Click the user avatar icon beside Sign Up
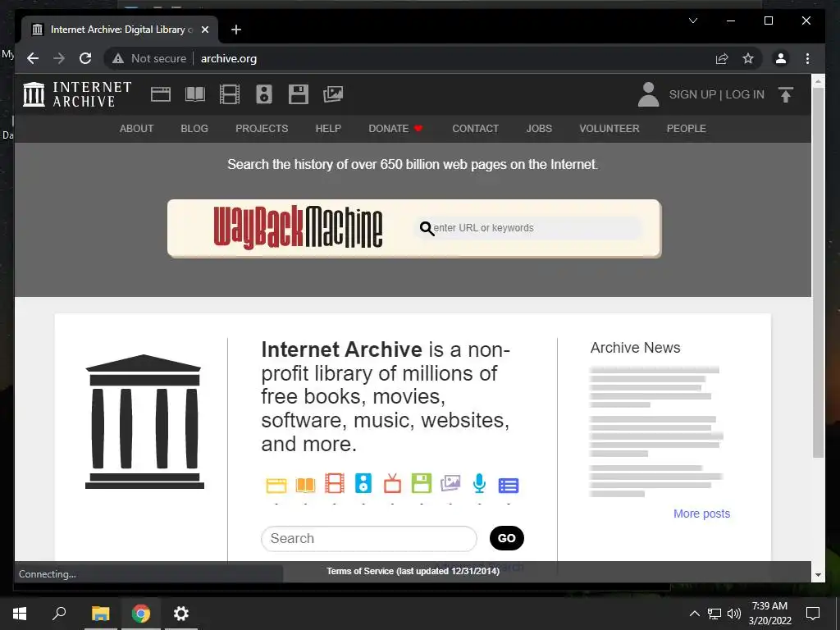Viewport: 840px width, 630px height. click(x=648, y=94)
